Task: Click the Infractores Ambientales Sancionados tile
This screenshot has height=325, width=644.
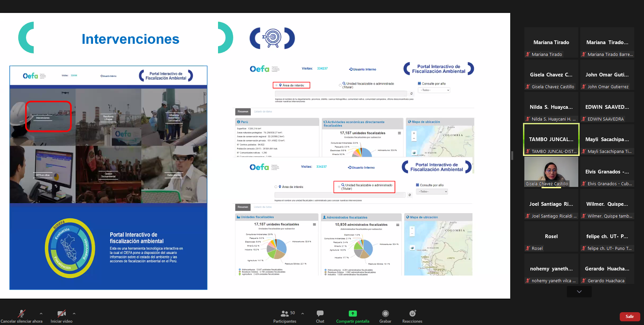Action: tap(174, 117)
